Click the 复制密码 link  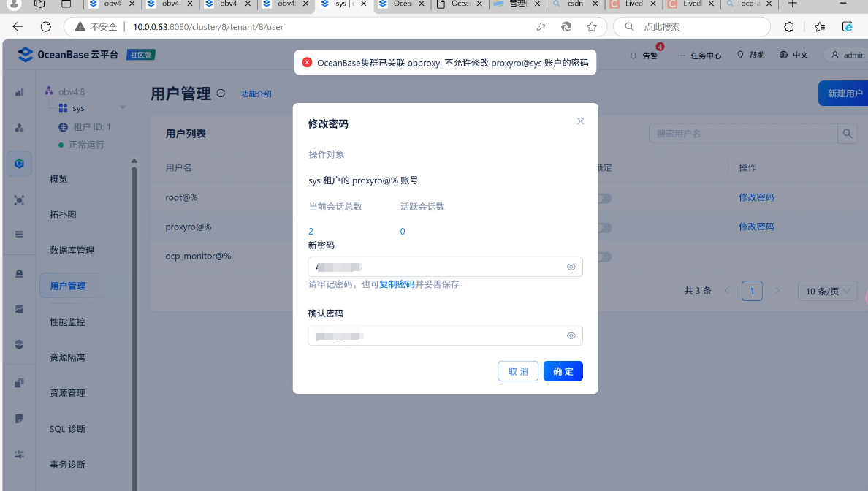coord(397,284)
